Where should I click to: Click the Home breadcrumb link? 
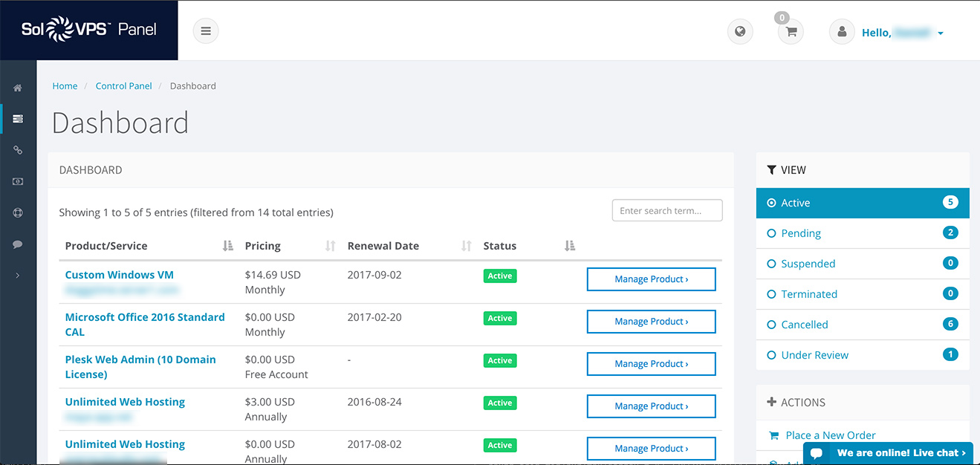65,86
